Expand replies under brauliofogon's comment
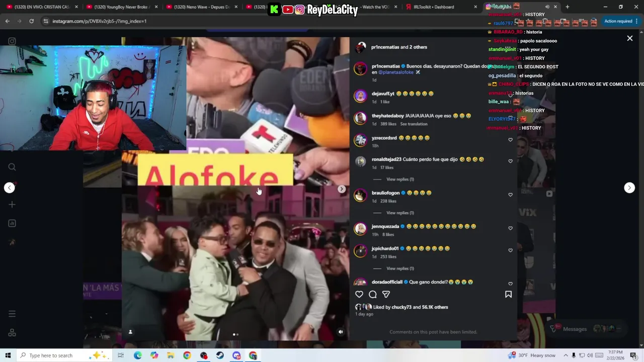 pyautogui.click(x=400, y=213)
